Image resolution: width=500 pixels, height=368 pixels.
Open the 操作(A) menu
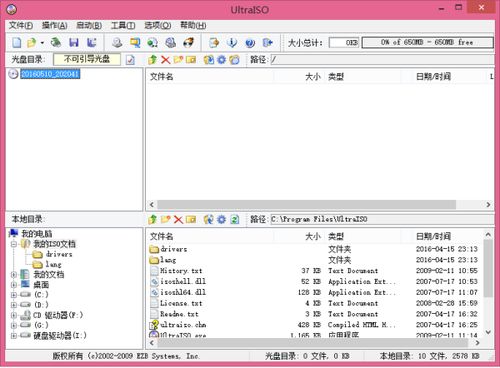(55, 25)
